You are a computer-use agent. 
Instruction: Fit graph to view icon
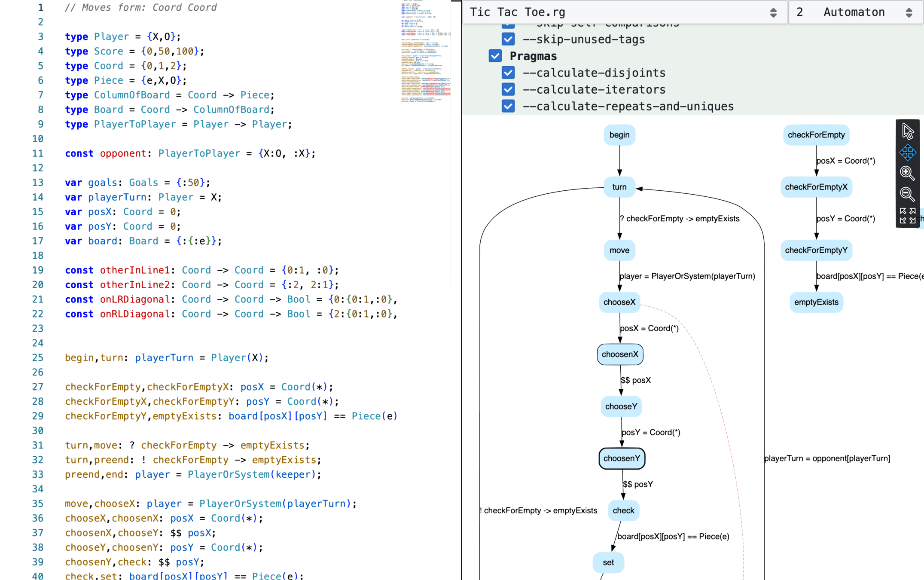coord(907,216)
